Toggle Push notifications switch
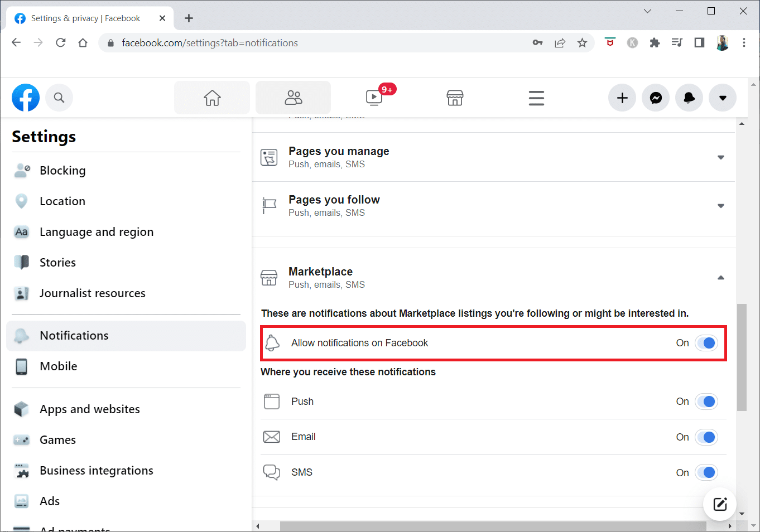 coord(706,402)
